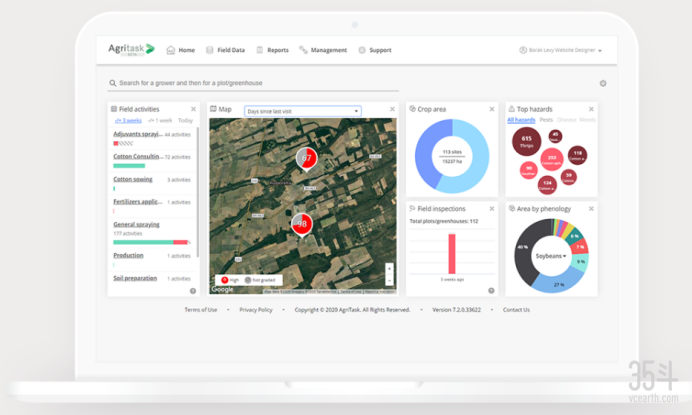Open the Cotton sowing activity link
Screen dimensions: 692x415
pos(133,179)
